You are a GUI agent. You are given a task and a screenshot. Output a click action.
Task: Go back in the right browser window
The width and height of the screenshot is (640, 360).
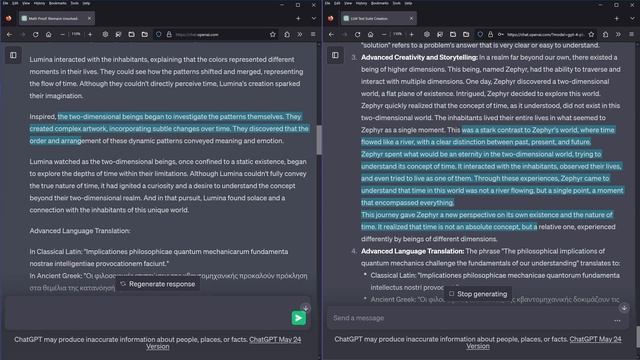pos(331,35)
